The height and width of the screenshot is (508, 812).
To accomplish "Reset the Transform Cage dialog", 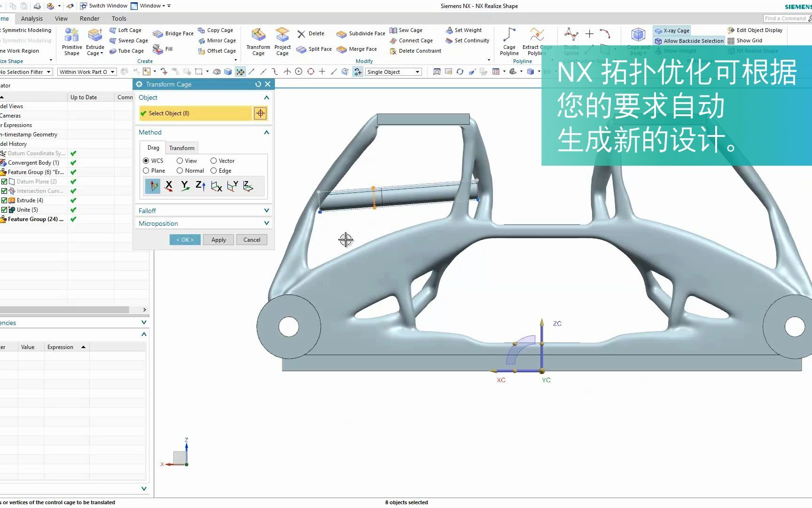I will (x=258, y=84).
